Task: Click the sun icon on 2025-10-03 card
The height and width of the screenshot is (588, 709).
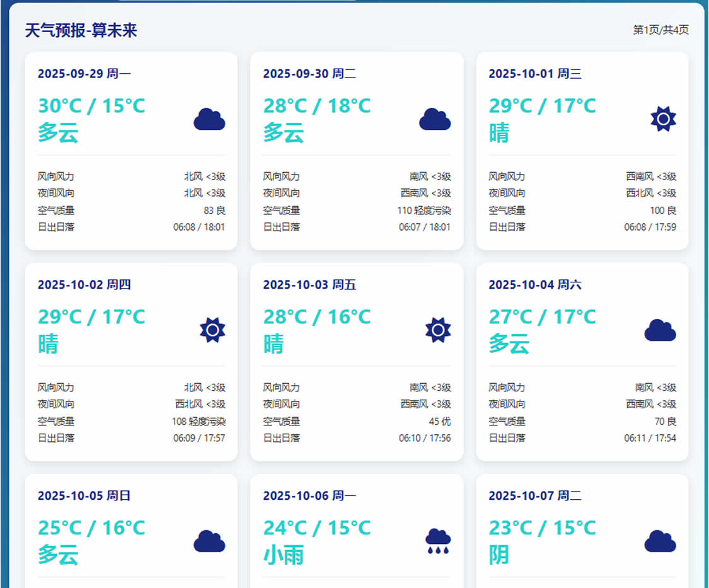Action: point(437,330)
